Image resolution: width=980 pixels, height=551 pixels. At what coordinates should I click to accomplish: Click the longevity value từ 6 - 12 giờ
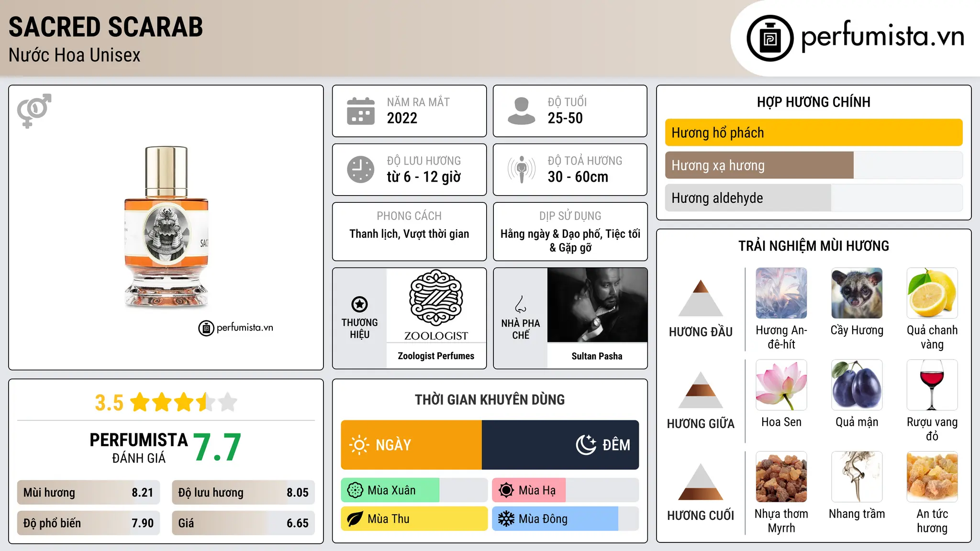[424, 176]
